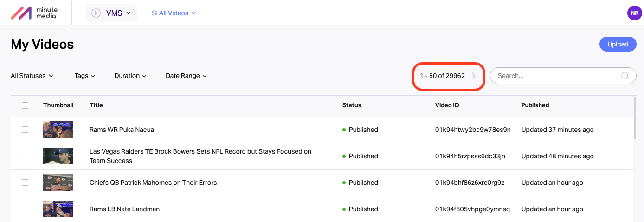The width and height of the screenshot is (644, 222).
Task: Click the My Videos heading
Action: pyautogui.click(x=42, y=44)
